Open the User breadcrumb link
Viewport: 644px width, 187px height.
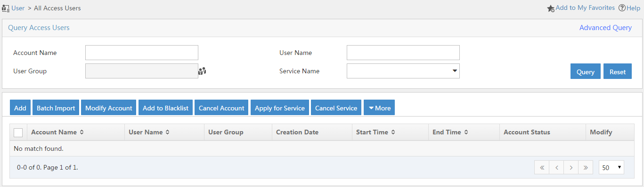(18, 8)
